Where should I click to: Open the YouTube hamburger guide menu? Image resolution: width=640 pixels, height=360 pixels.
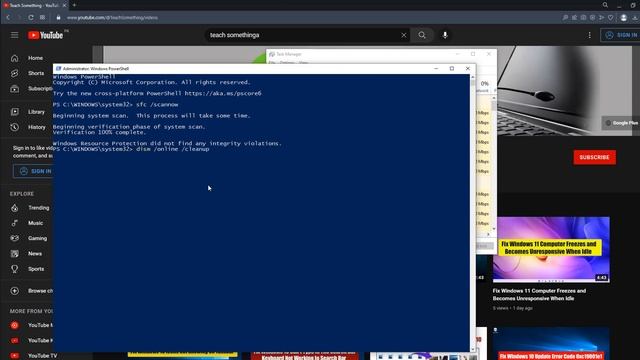click(14, 35)
